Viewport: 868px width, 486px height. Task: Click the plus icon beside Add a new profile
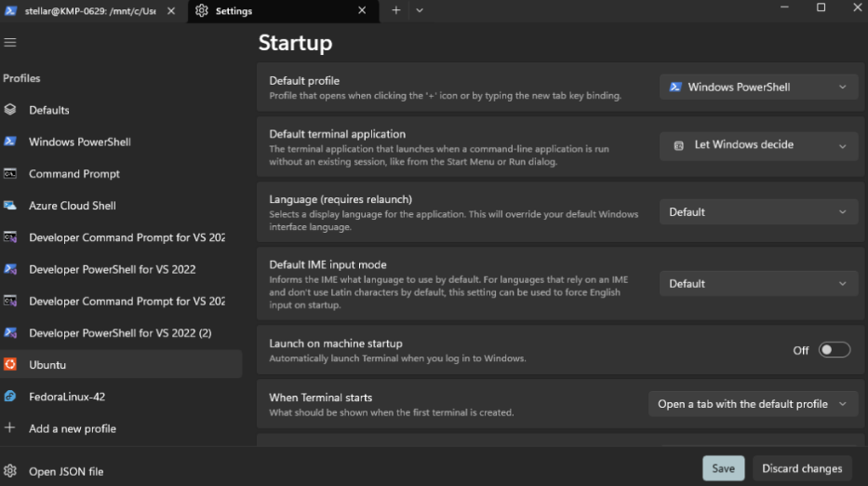point(9,428)
